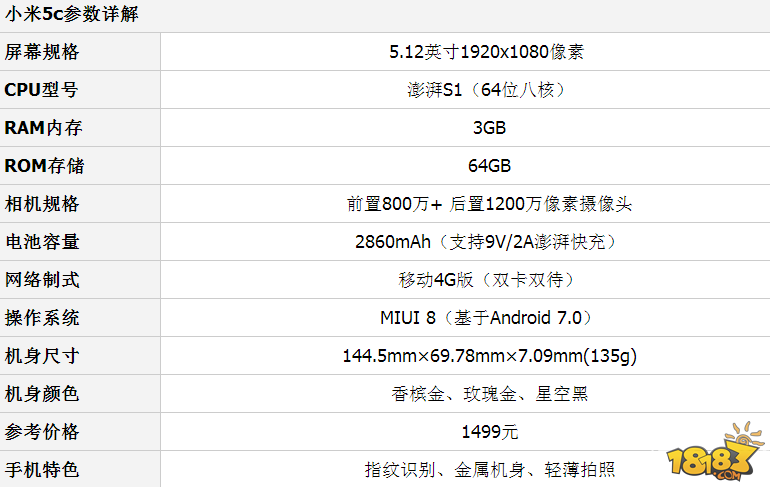Select the 前置800万+后置1200万 camera text
The image size is (770, 487).
click(x=489, y=204)
